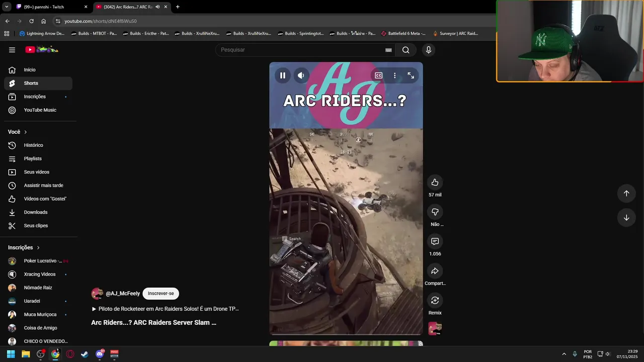Show hidden system tray icons
Screen dimensions: 644x362
[x=564, y=354]
